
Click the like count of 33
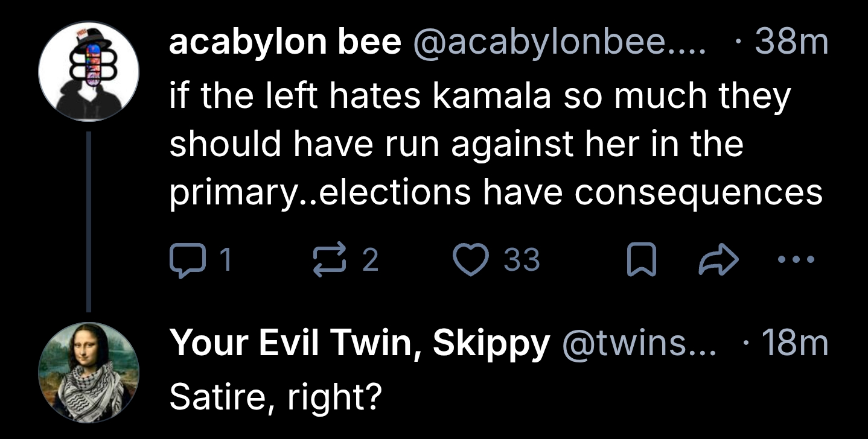point(522,261)
